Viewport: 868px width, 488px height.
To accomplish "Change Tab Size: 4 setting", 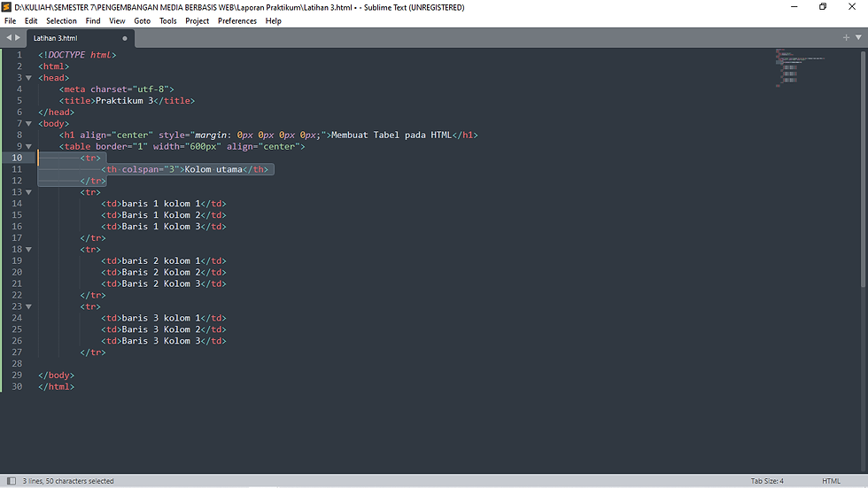I will pyautogui.click(x=767, y=481).
